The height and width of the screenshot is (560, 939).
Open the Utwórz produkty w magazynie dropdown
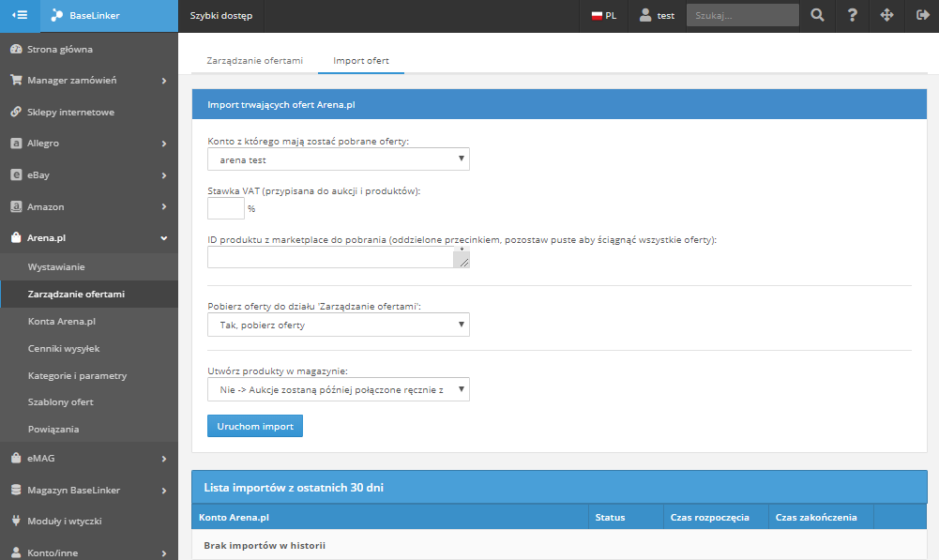click(x=339, y=389)
